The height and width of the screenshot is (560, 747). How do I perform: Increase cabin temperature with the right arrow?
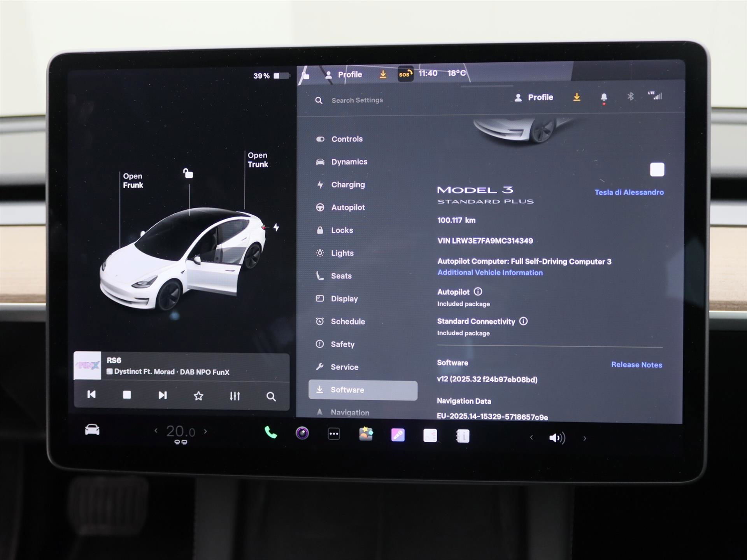(205, 431)
